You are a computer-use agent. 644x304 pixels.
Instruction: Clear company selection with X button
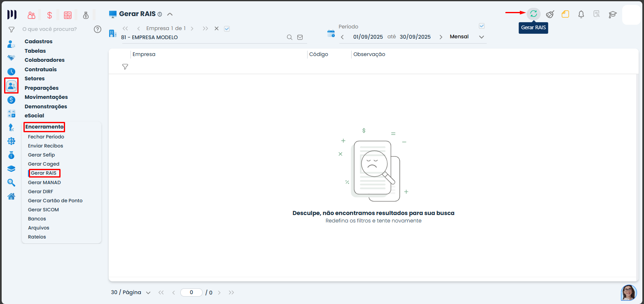217,28
